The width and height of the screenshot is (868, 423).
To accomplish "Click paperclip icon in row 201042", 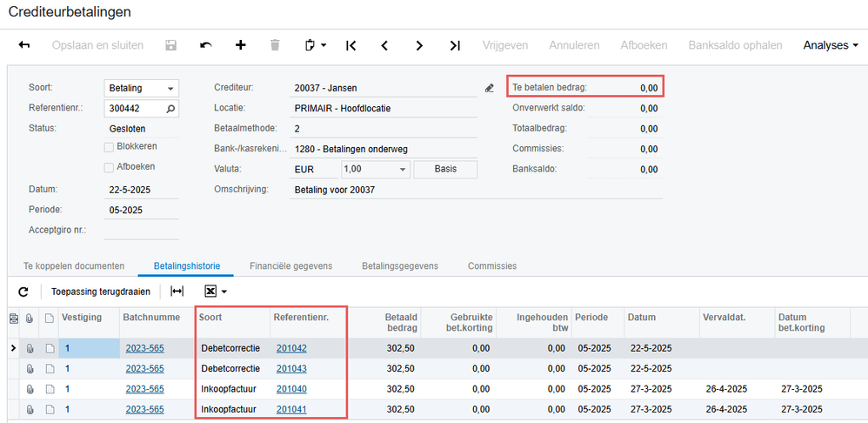I will (30, 349).
